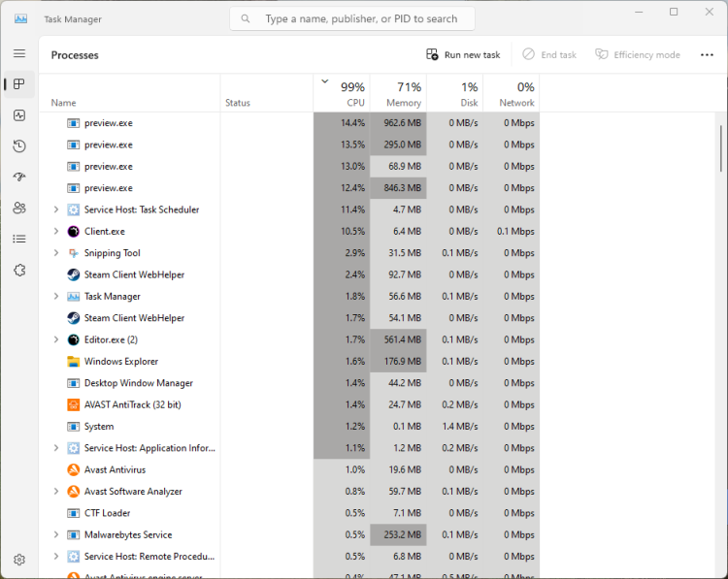
Task: Expand Service Host: Task Scheduler group
Action: point(56,209)
